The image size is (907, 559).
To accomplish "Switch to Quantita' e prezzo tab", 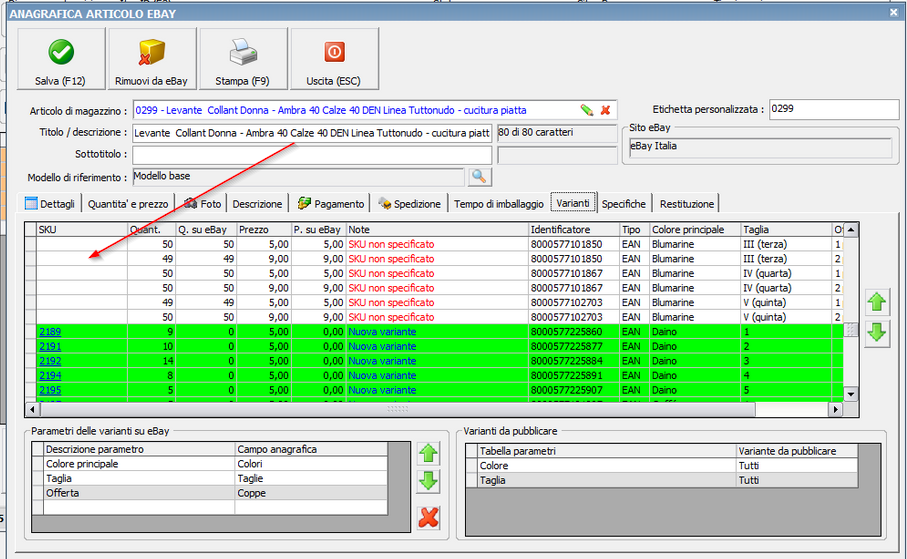I will pyautogui.click(x=128, y=204).
